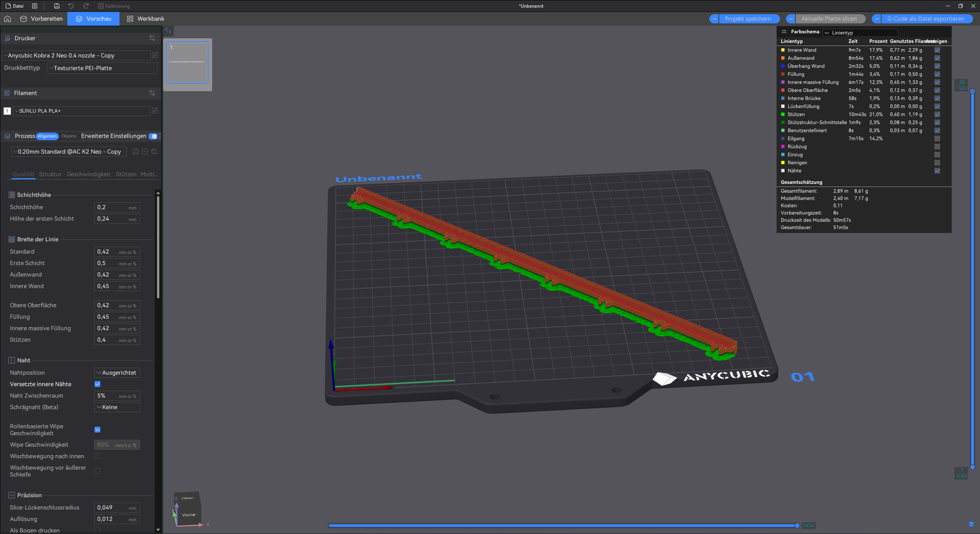Image resolution: width=980 pixels, height=534 pixels.
Task: Click the Schichthöhe value field
Action: [117, 208]
